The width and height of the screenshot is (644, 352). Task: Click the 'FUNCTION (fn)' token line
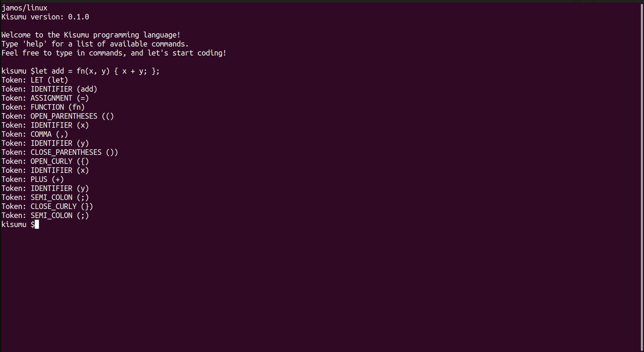tap(57, 107)
